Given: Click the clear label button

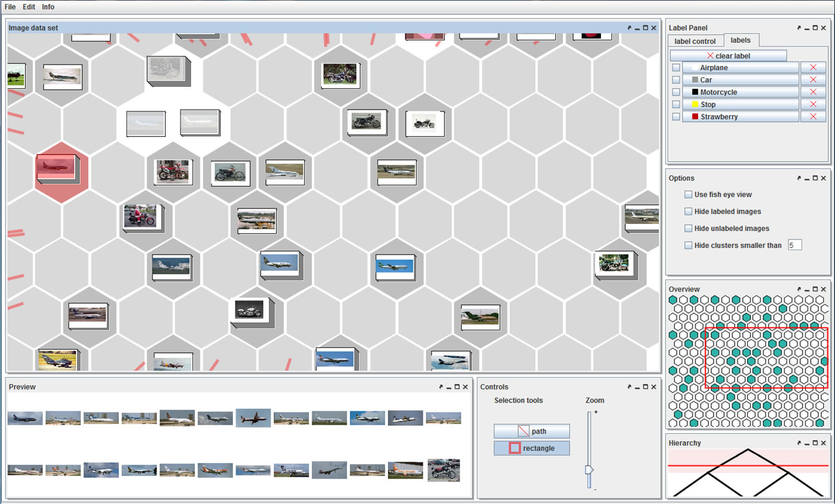Looking at the screenshot, I should click(729, 55).
